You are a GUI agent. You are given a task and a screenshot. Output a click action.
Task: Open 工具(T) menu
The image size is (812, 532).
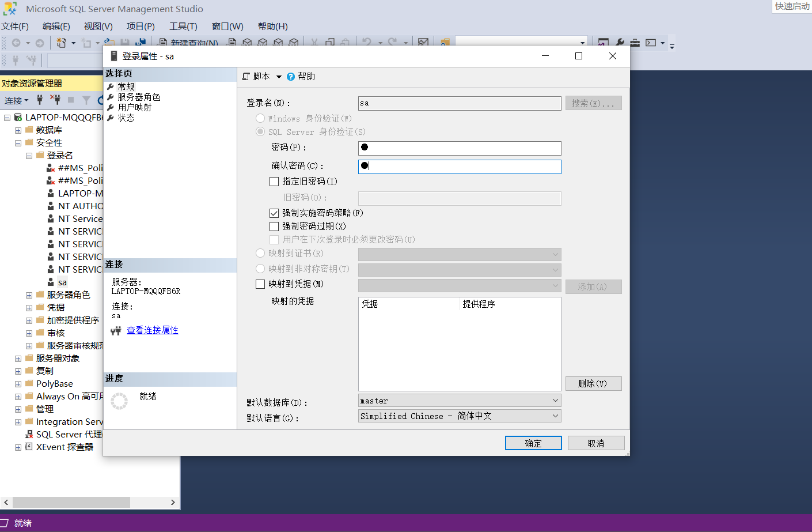click(x=183, y=27)
